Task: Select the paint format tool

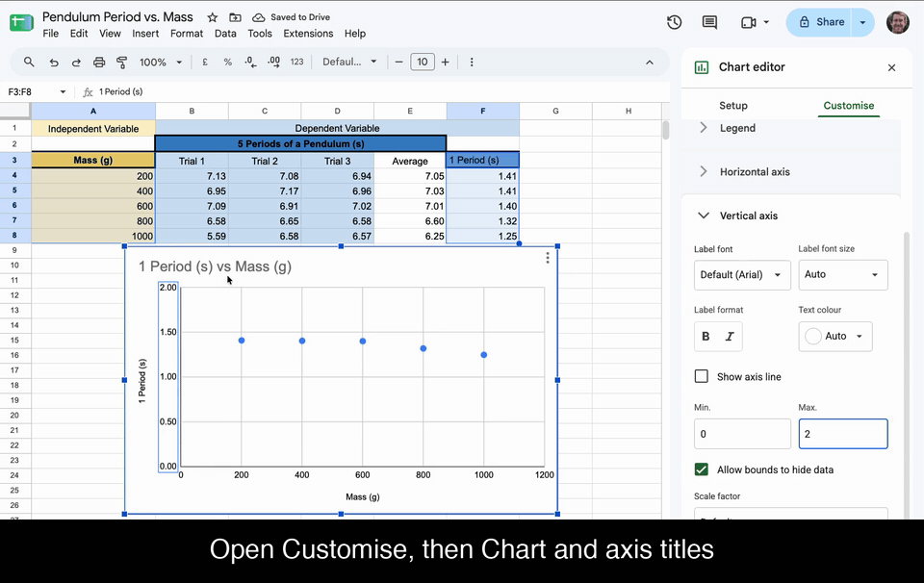Action: pyautogui.click(x=122, y=63)
